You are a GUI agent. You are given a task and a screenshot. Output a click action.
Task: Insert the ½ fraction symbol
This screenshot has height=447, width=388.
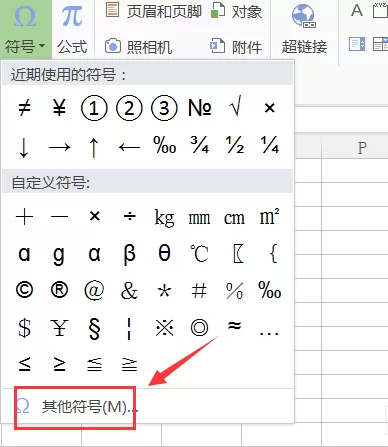pyautogui.click(x=235, y=145)
